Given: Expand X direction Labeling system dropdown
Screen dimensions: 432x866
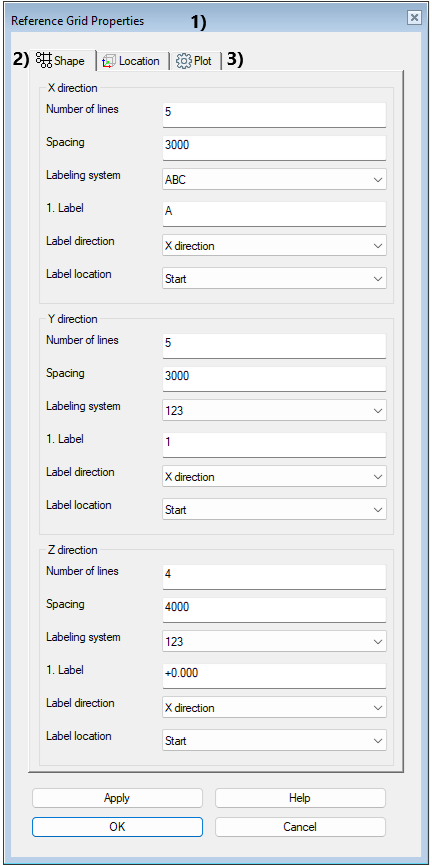Looking at the screenshot, I should [275, 179].
